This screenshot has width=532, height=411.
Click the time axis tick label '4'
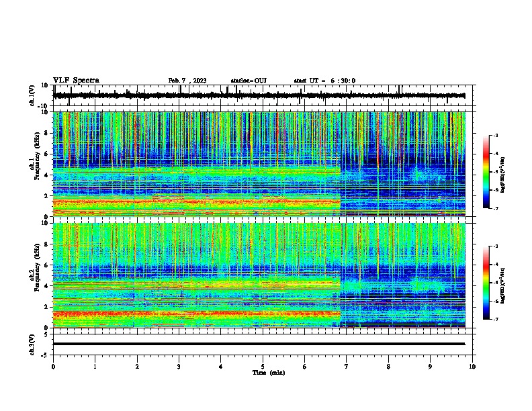click(221, 367)
